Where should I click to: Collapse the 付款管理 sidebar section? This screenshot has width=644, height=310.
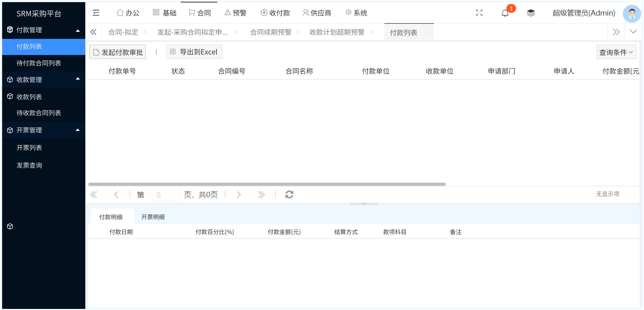78,30
